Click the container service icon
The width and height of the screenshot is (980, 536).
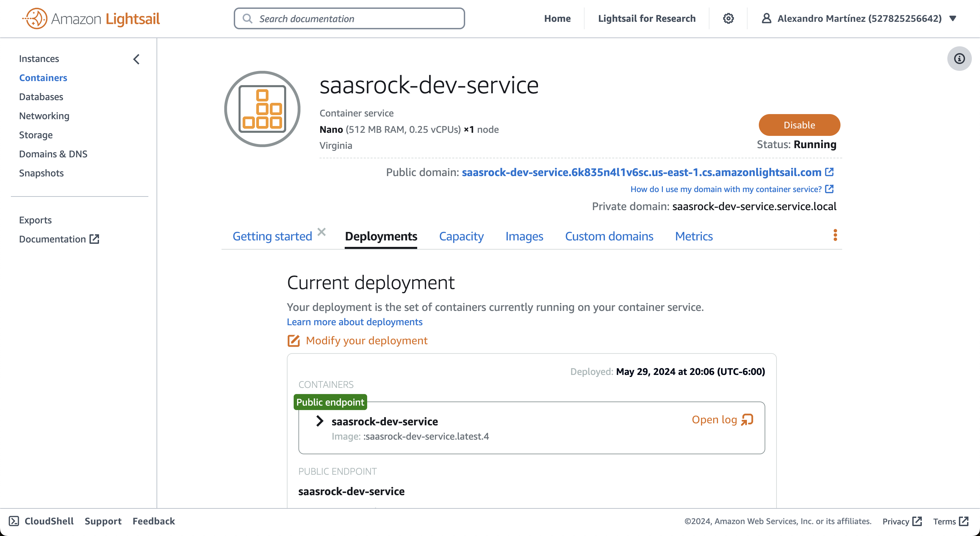tap(262, 109)
